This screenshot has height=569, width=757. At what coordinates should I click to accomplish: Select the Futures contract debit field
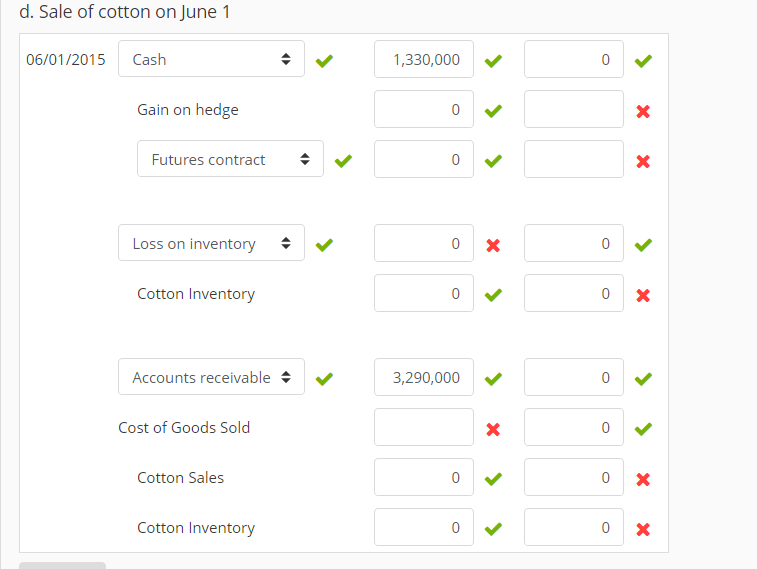pyautogui.click(x=424, y=159)
